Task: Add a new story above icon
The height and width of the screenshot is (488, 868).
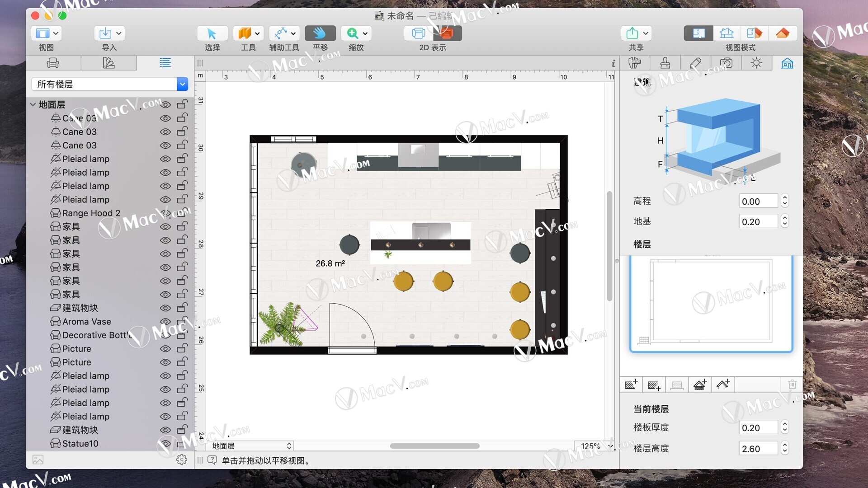Action: pyautogui.click(x=631, y=385)
